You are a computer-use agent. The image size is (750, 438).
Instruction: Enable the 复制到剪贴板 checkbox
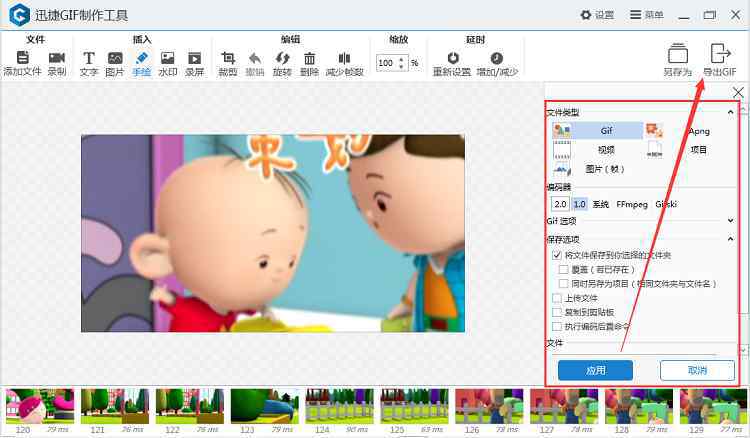557,312
